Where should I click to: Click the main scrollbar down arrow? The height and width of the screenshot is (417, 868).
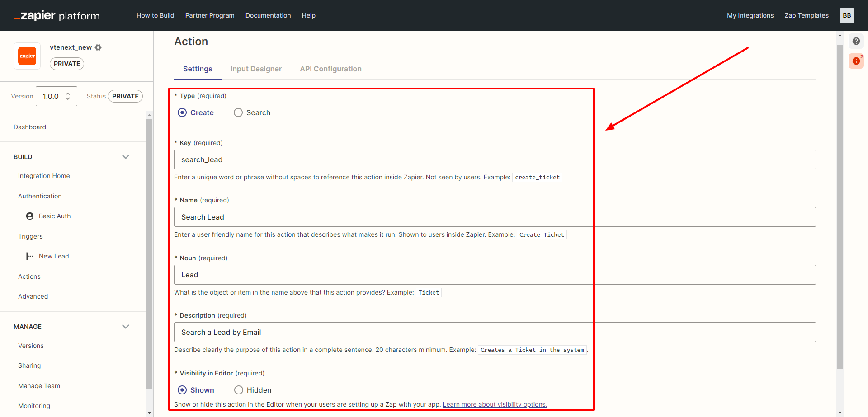point(840,413)
